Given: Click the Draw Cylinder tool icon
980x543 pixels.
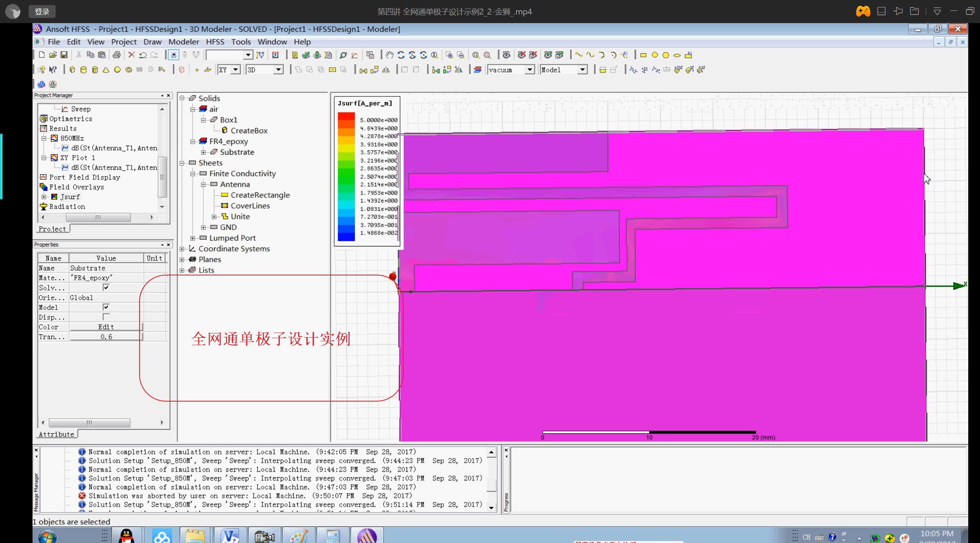Looking at the screenshot, I should 83,70.
